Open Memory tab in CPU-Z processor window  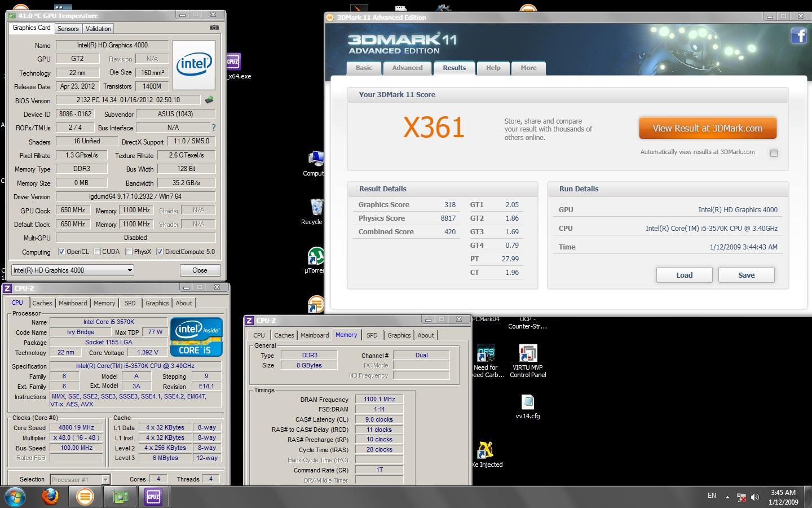[104, 303]
